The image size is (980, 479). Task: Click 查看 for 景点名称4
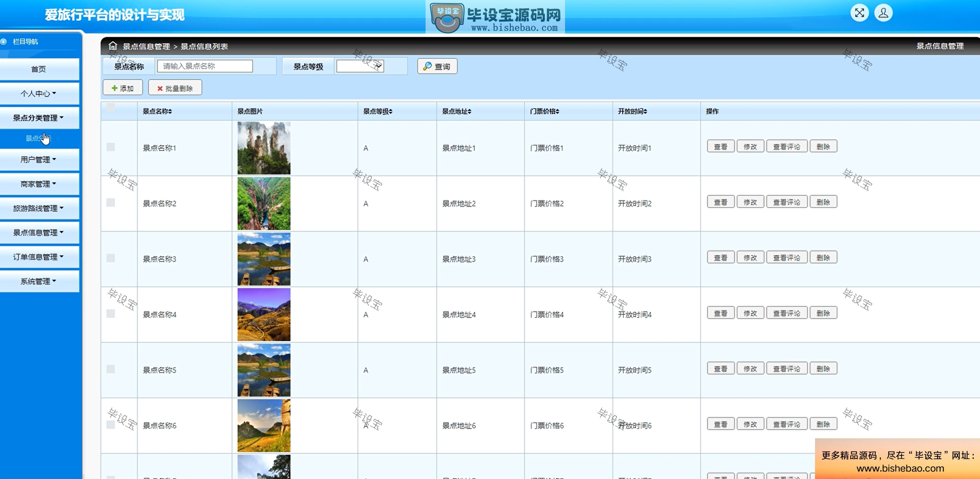(720, 313)
